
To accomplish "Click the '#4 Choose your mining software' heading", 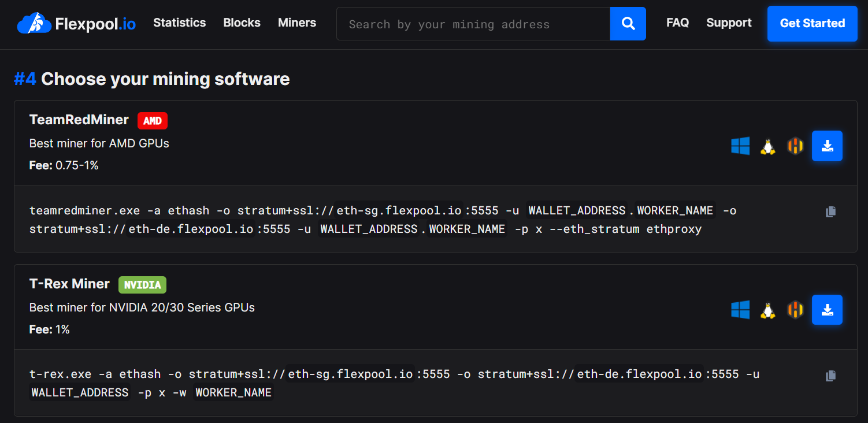I will click(152, 79).
